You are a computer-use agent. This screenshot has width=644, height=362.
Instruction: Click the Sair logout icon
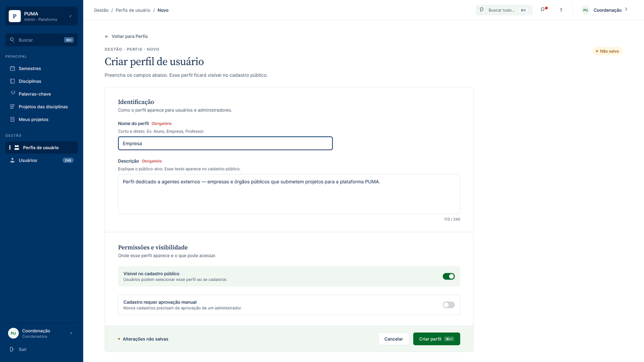pyautogui.click(x=12, y=349)
